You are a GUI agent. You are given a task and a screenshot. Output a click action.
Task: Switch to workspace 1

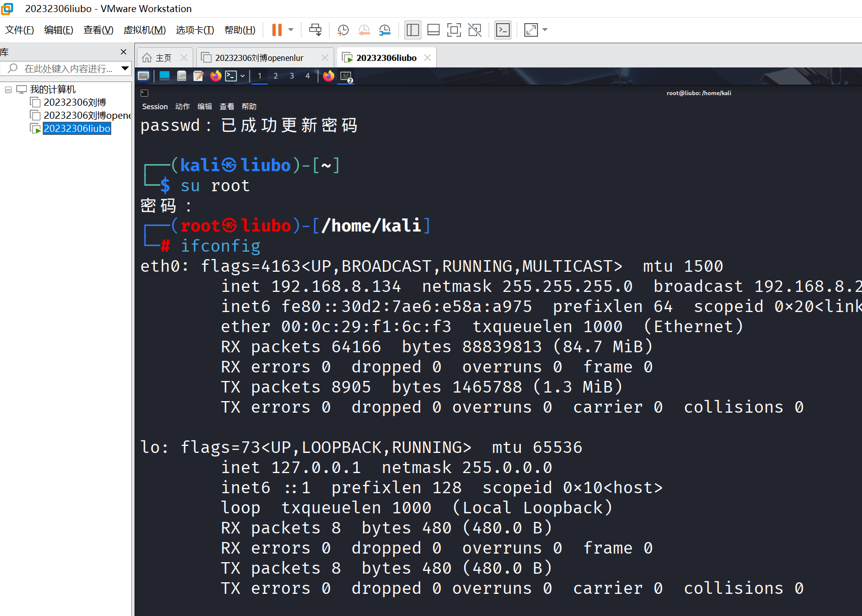260,76
